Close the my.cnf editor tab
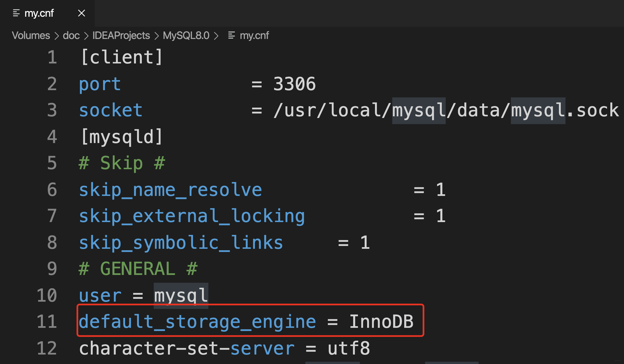This screenshot has width=624, height=364. 81,13
